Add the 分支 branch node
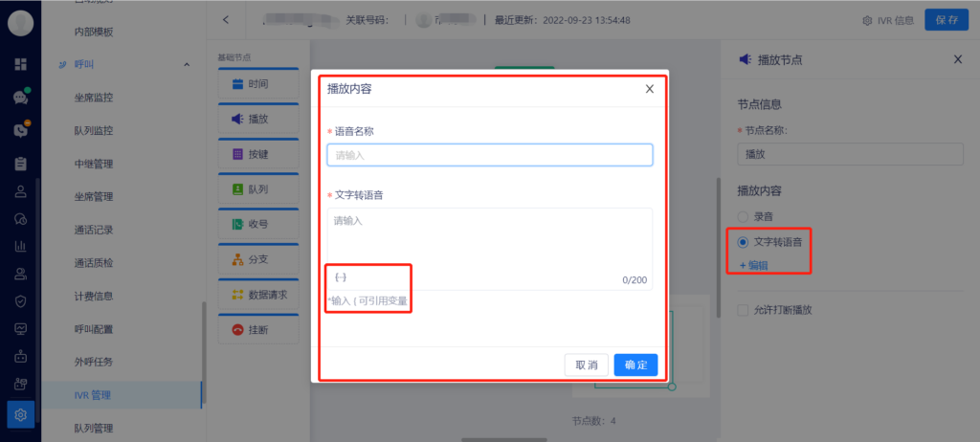Screen dimensions: 980x442 (258, 259)
